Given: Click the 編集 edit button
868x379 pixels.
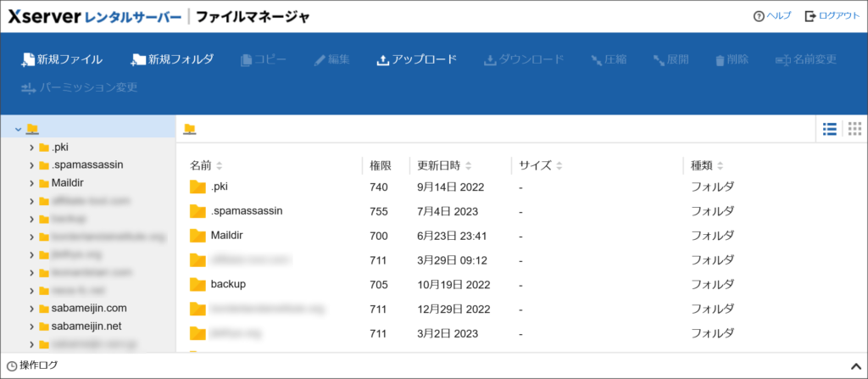Looking at the screenshot, I should tap(331, 60).
